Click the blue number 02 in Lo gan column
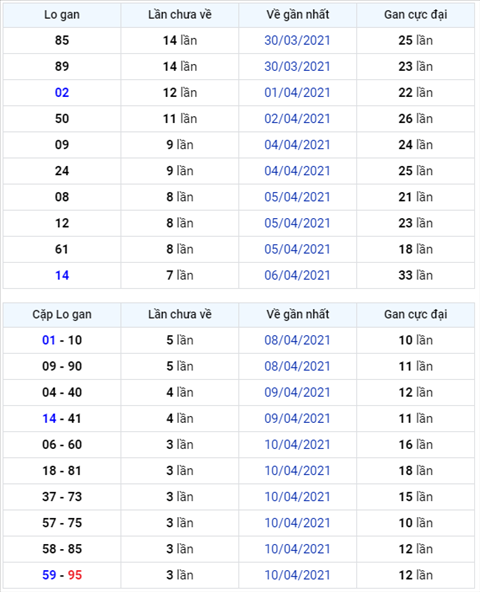 62,92
